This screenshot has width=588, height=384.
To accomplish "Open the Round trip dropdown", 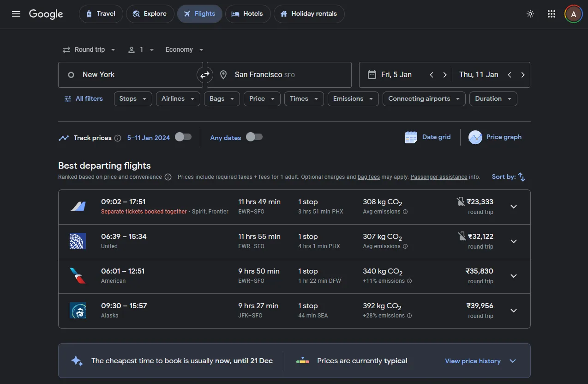I will (x=89, y=49).
